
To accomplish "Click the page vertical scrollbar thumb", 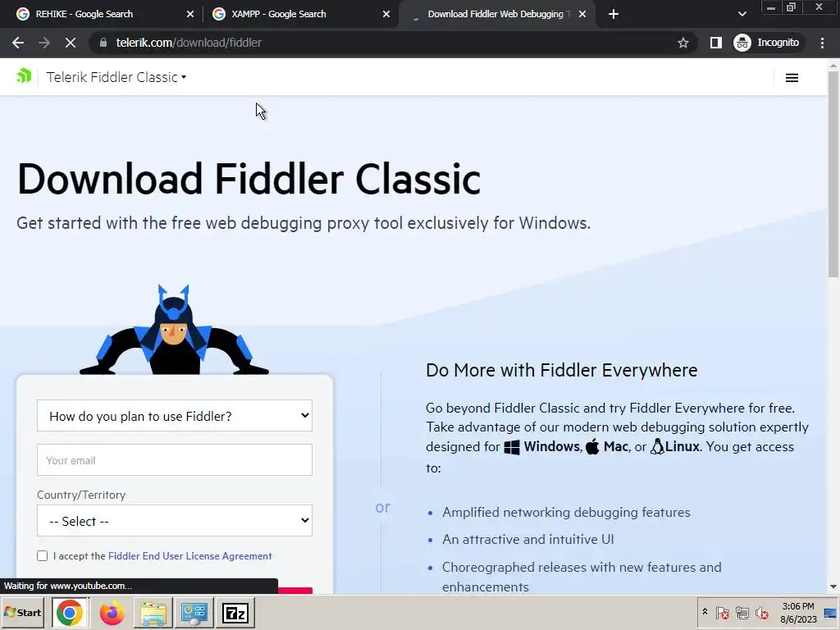I will point(833,174).
